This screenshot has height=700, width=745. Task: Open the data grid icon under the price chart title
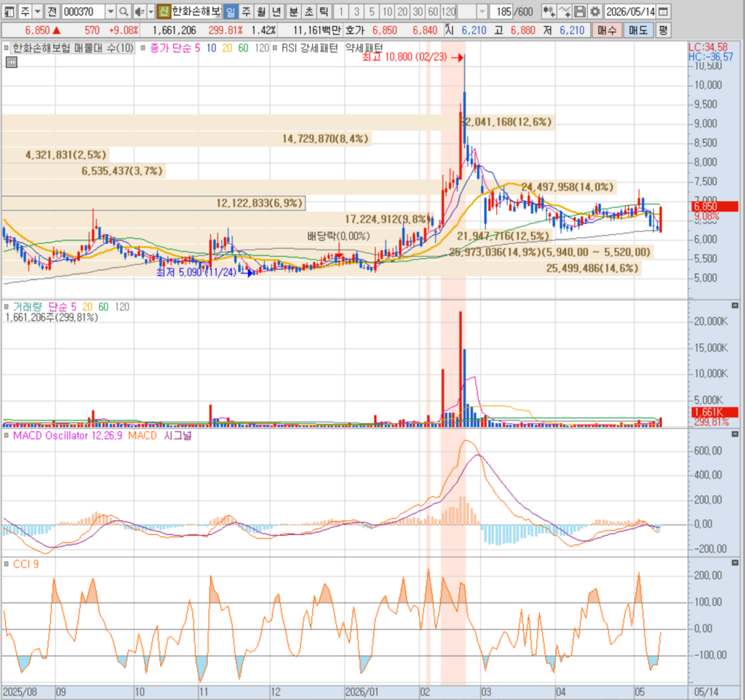[x=12, y=63]
